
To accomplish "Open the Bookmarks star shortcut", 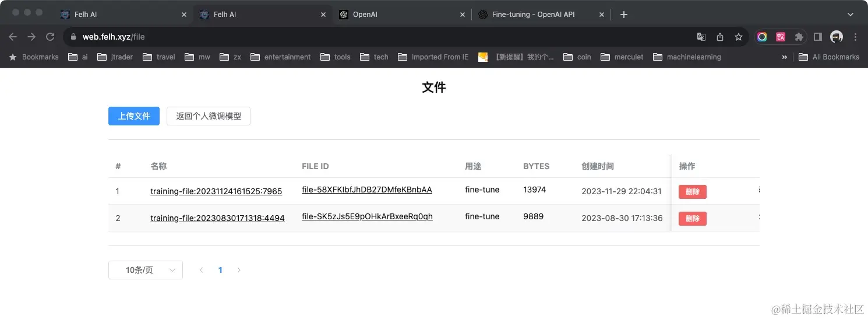I will [34, 57].
